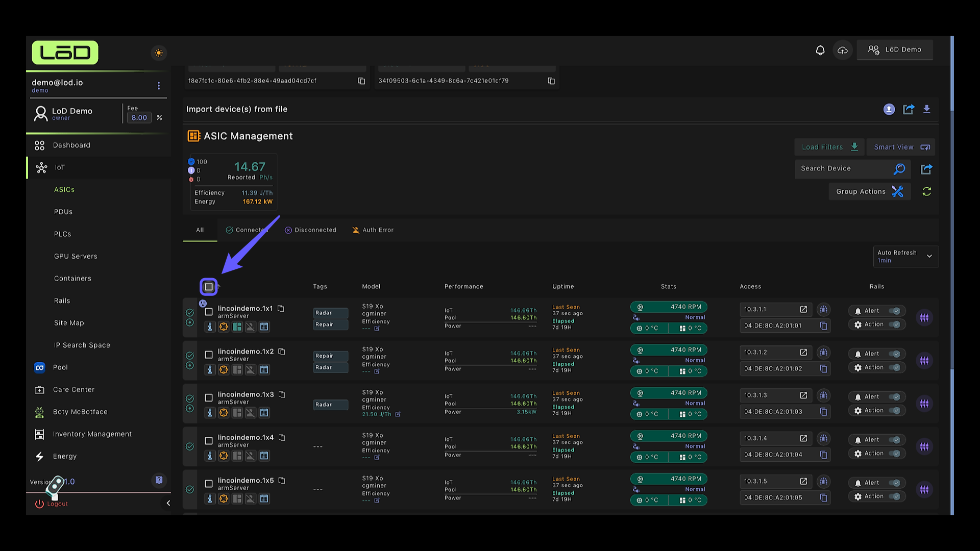Click the Repair tag on lincoindemo.1x1
980x551 pixels.
pyautogui.click(x=331, y=324)
